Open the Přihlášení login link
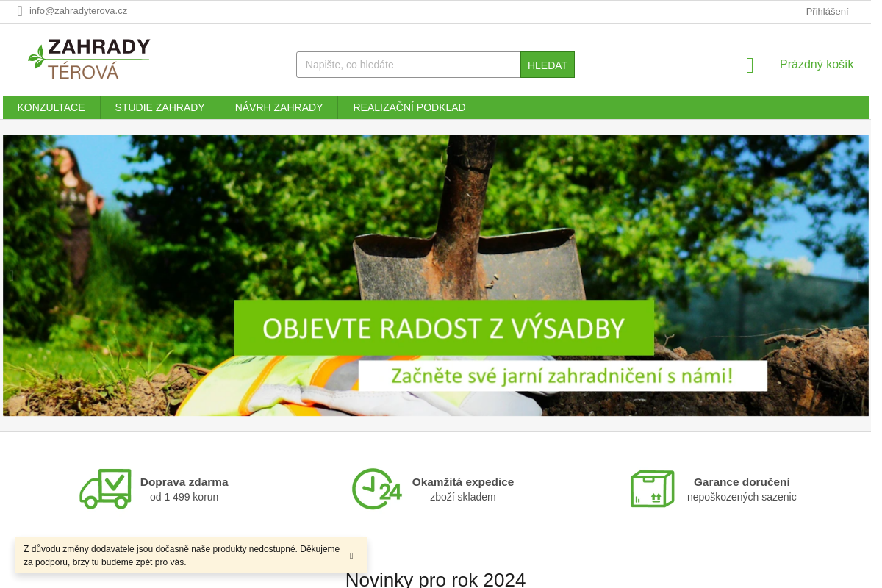 [826, 11]
